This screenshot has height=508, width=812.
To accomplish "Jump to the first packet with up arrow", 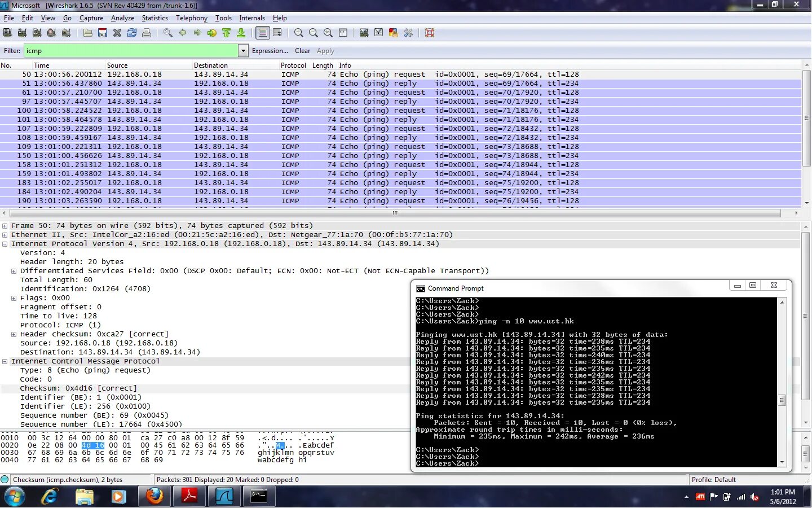I will pyautogui.click(x=227, y=33).
